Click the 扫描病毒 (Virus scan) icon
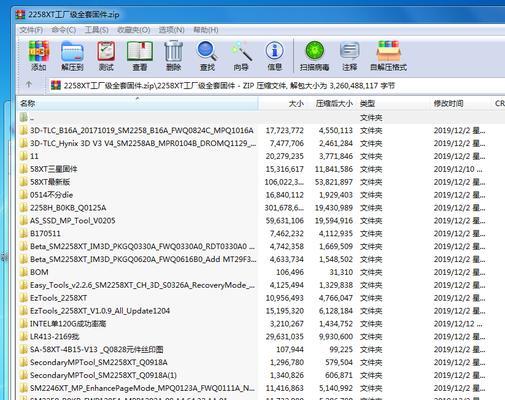This screenshot has height=400, width=505. pos(314,55)
